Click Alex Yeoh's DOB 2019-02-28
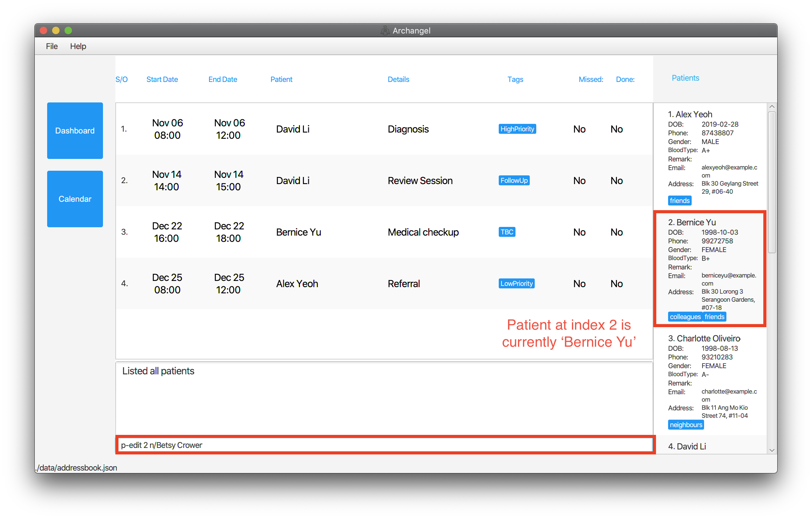The image size is (812, 519). coord(720,124)
